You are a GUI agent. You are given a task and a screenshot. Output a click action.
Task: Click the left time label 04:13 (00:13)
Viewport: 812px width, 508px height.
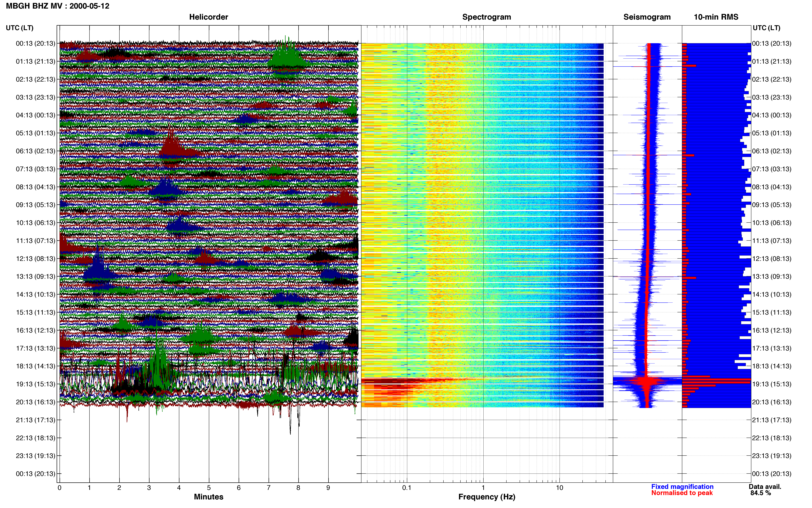point(35,115)
